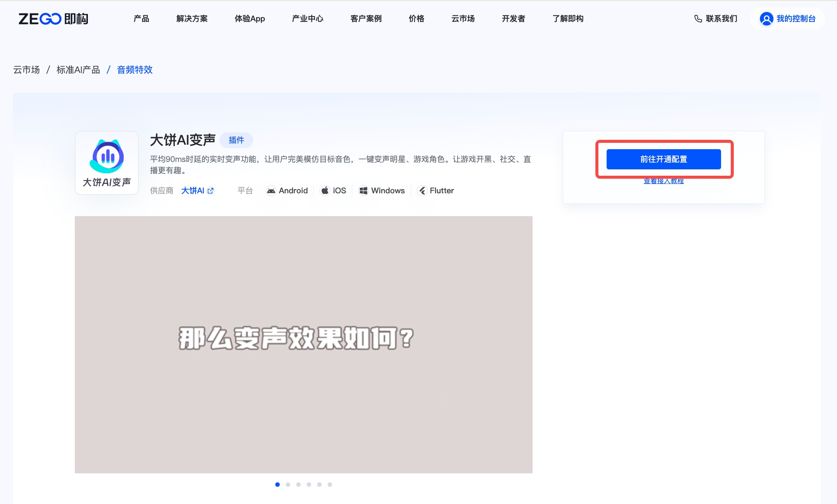Open the 云市场 nav item

[463, 19]
